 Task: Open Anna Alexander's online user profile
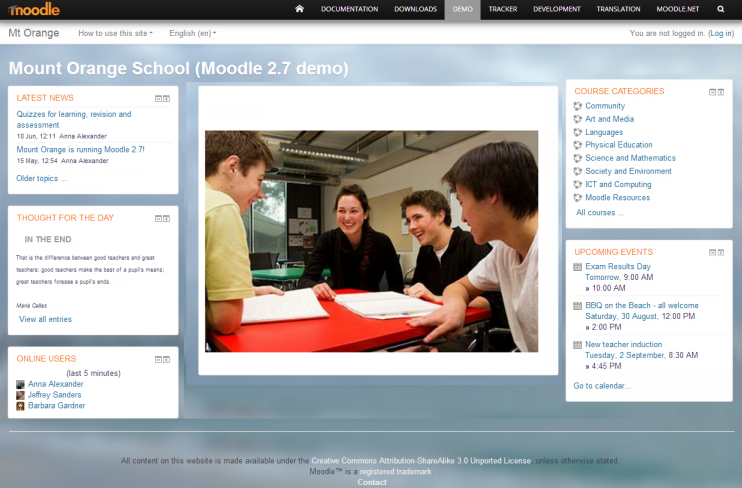click(55, 384)
